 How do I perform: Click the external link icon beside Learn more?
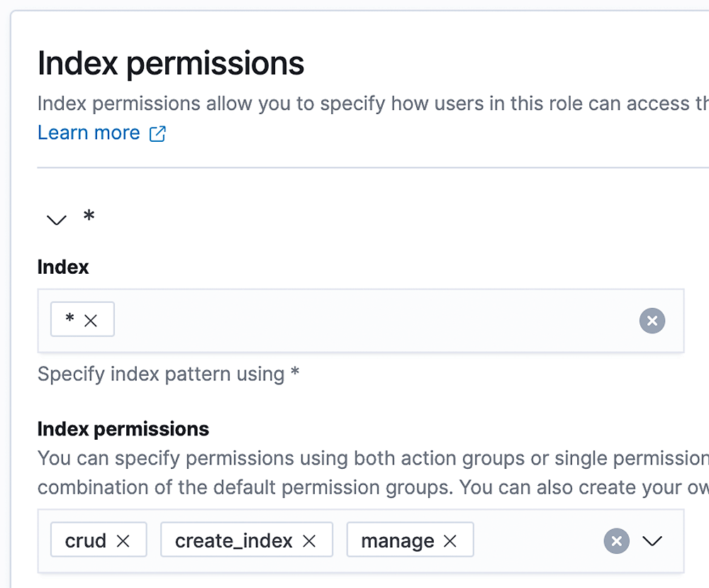coord(157,134)
